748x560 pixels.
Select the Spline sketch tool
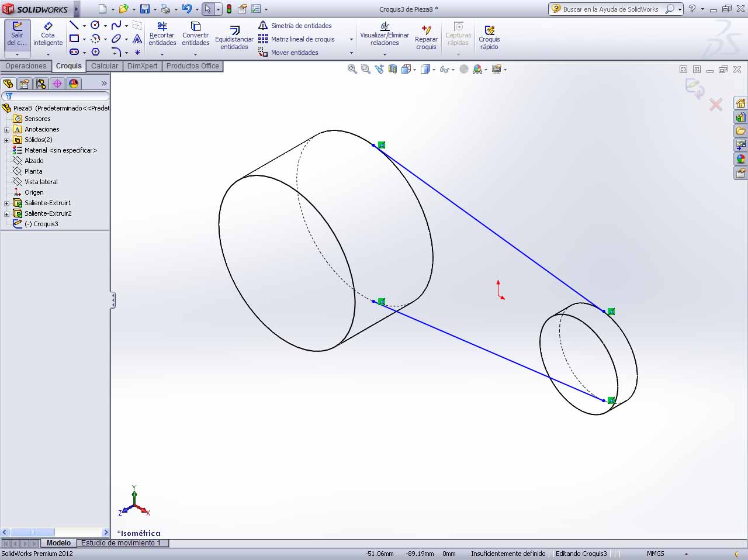click(116, 25)
